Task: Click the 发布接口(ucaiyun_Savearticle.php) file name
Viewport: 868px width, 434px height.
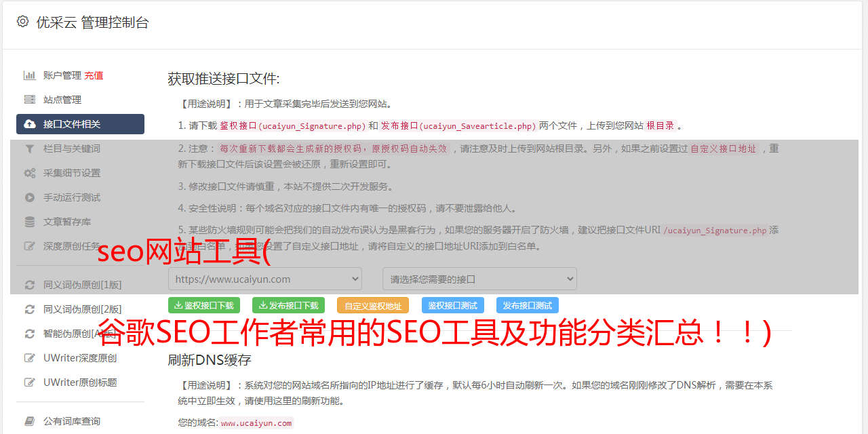Action: (x=458, y=125)
